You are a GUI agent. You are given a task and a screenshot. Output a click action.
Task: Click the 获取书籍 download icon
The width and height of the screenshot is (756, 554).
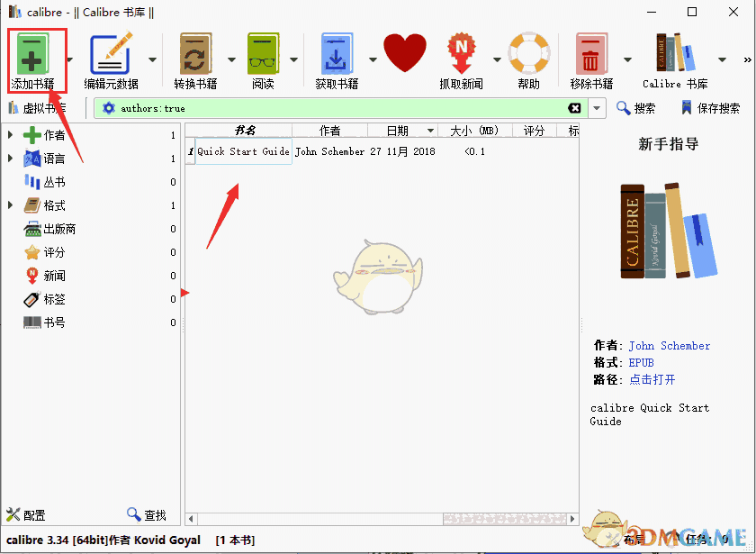(x=336, y=54)
